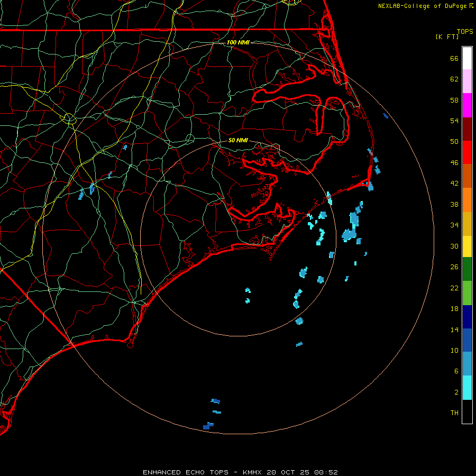Click the legend value 26

point(454,267)
